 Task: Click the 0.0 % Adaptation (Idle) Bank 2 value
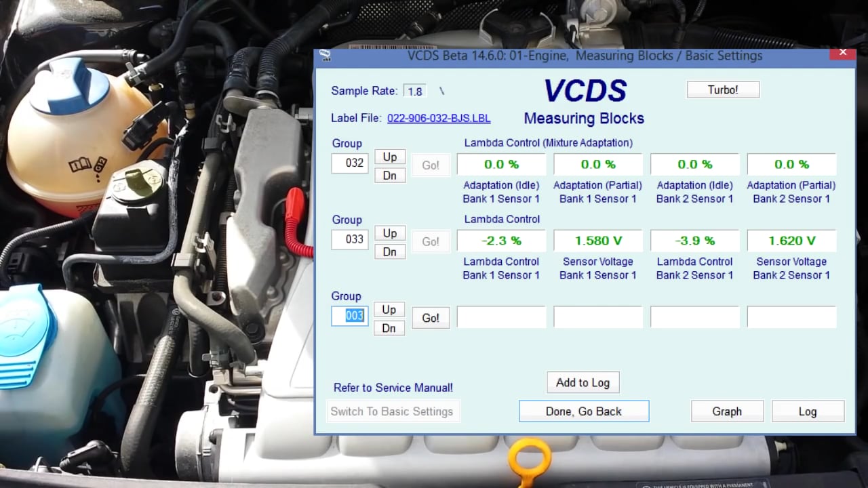pyautogui.click(x=694, y=164)
